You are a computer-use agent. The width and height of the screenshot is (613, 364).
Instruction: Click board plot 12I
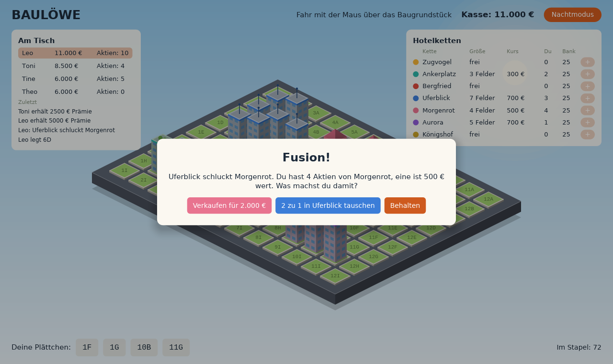[x=335, y=276]
